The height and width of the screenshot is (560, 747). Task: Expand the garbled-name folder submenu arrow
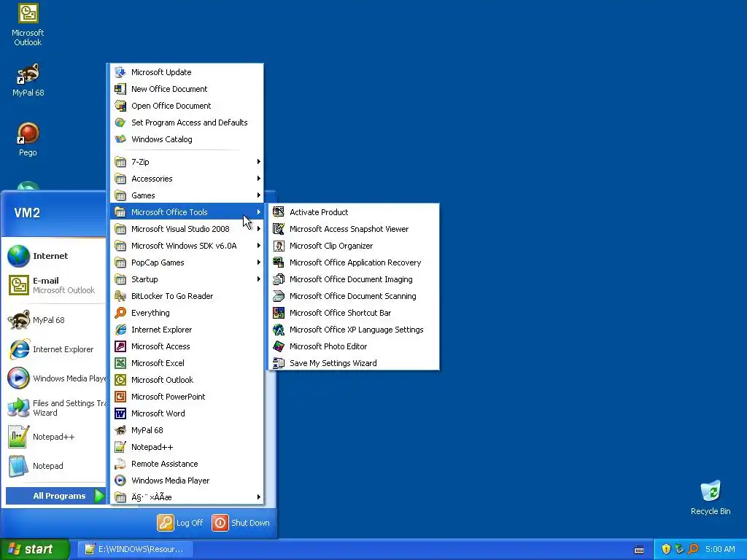[259, 497]
